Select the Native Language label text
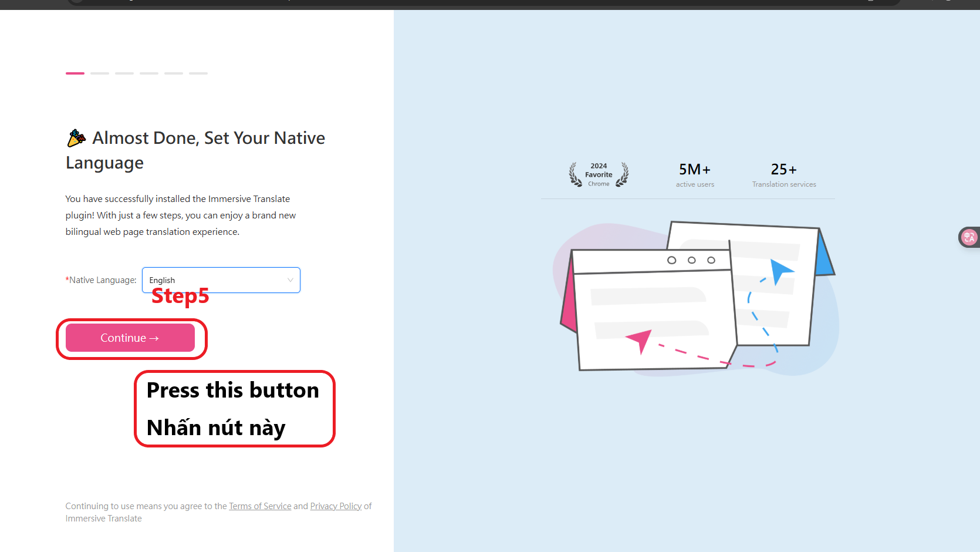 point(101,280)
